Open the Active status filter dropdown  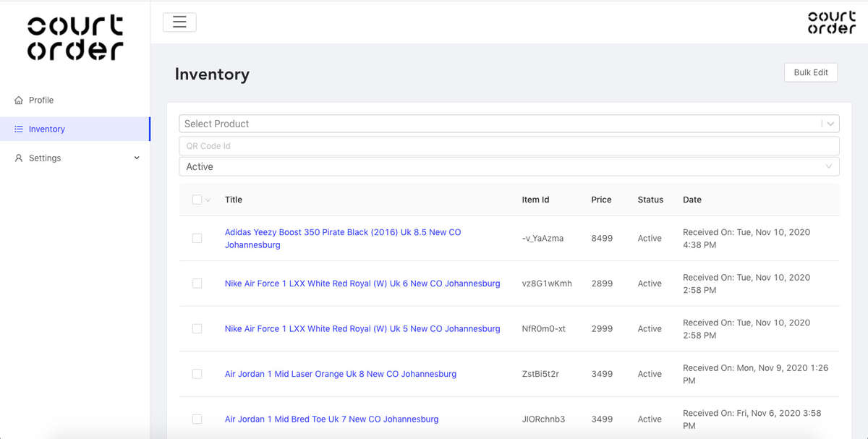[509, 167]
